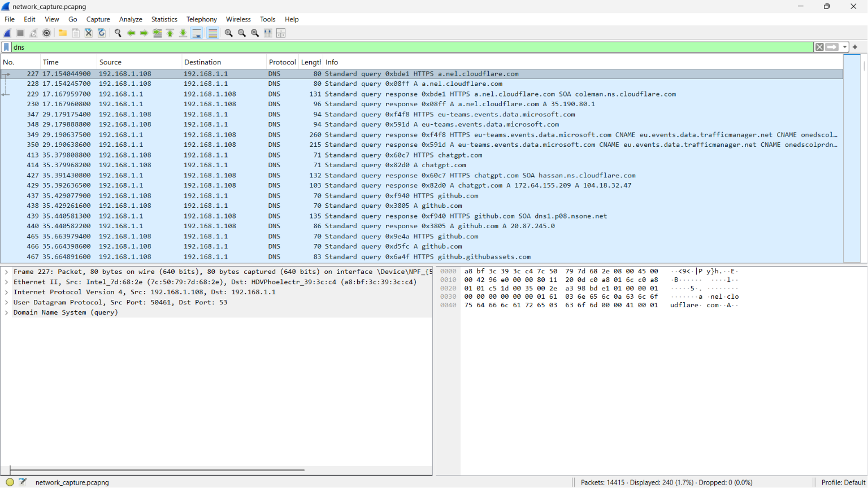Expand Domain Name System (query) node
This screenshot has height=488, width=868.
(x=6, y=312)
